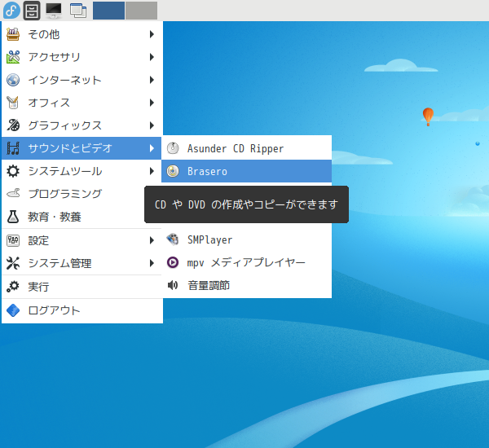Switch to the second gray workspace

142,11
